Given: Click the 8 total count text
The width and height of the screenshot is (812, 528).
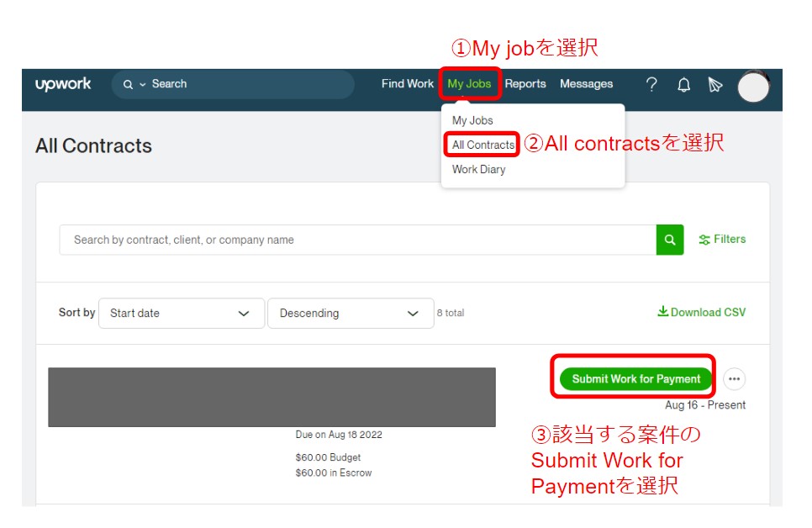Looking at the screenshot, I should (x=451, y=313).
